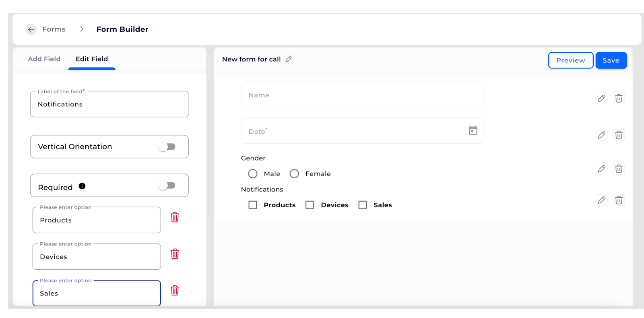
Task: Select the Female radio button
Action: click(x=294, y=173)
